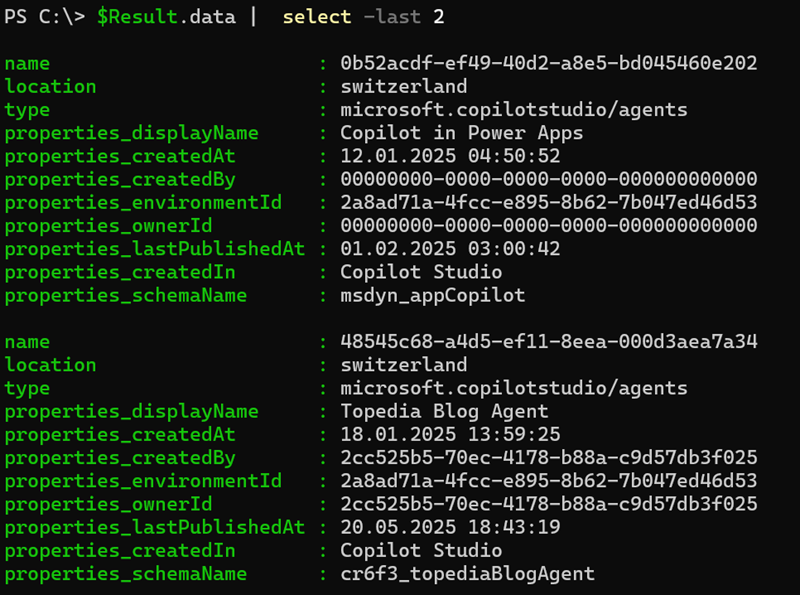Click the createdAt value 18.01.2025 13:59:25

[x=450, y=434]
